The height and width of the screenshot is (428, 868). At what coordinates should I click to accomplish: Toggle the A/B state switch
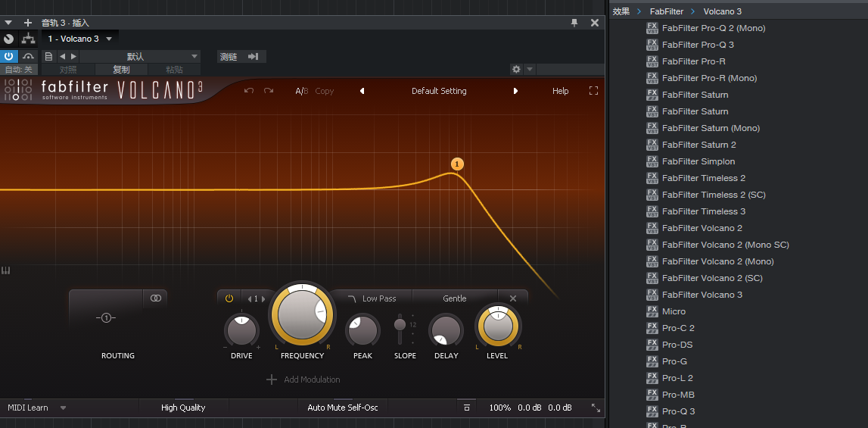point(302,91)
